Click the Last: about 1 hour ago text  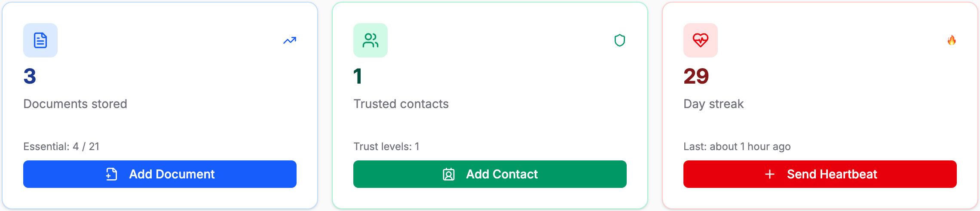[x=737, y=147]
